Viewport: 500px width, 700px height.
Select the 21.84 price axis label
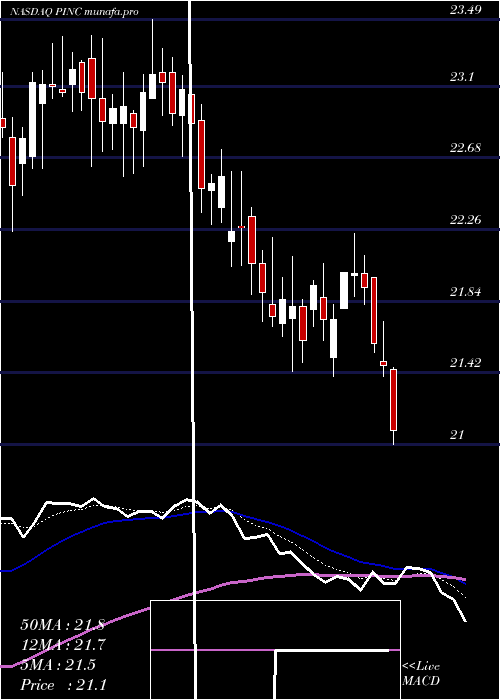pyautogui.click(x=466, y=292)
